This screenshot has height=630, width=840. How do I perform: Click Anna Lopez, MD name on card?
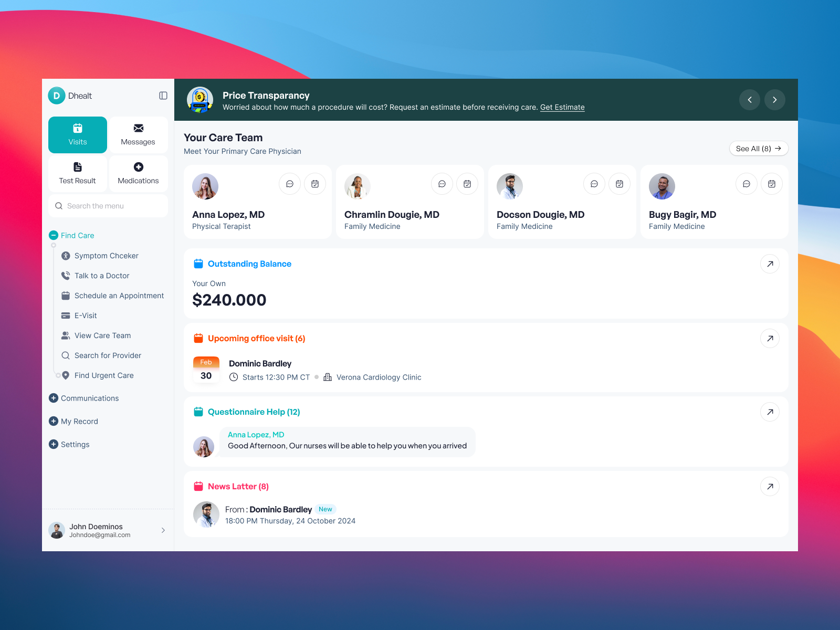(228, 214)
